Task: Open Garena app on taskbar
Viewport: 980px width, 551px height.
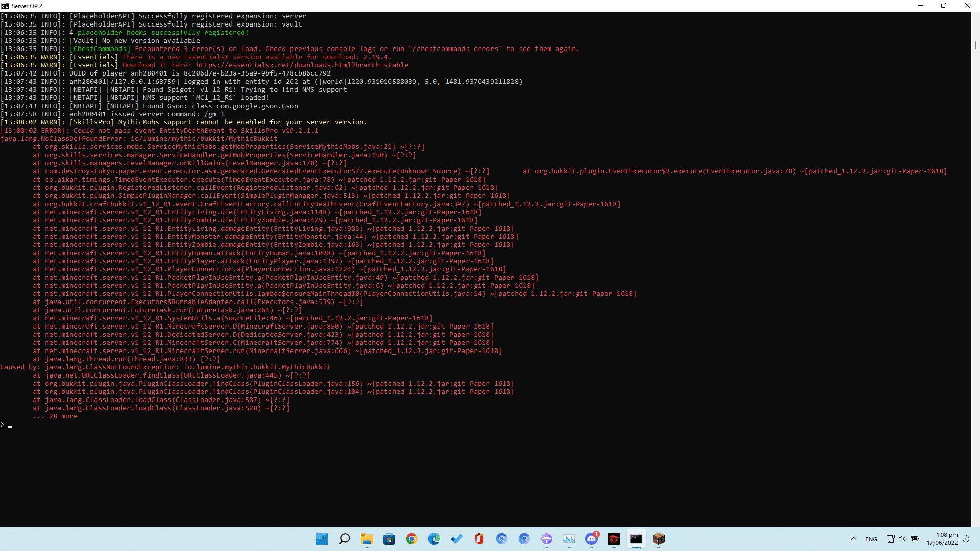Action: click(614, 539)
